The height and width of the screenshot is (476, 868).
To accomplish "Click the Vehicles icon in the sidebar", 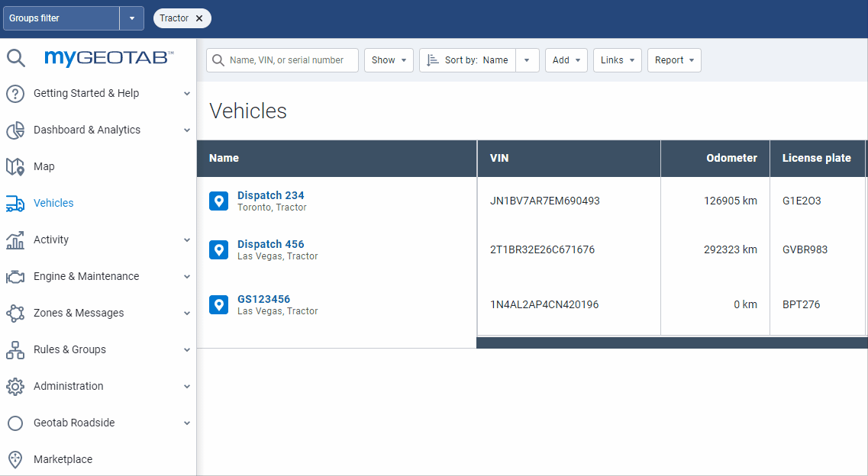I will [15, 203].
